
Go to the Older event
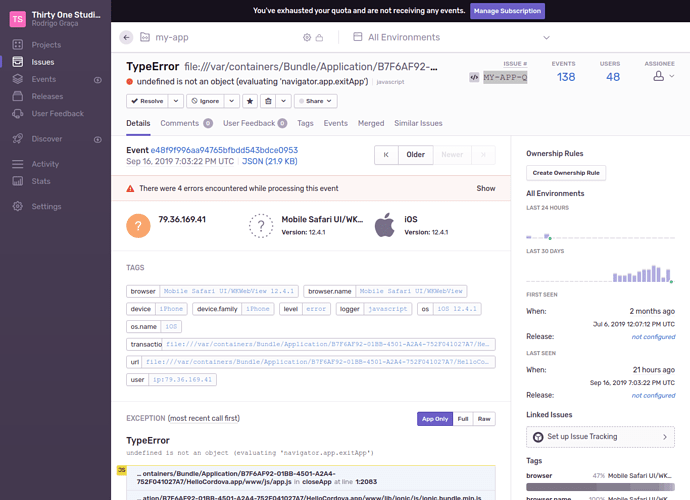pyautogui.click(x=415, y=155)
